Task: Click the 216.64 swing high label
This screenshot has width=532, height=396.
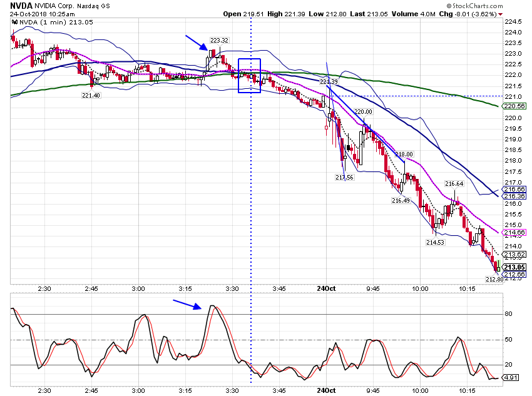Action: (454, 184)
